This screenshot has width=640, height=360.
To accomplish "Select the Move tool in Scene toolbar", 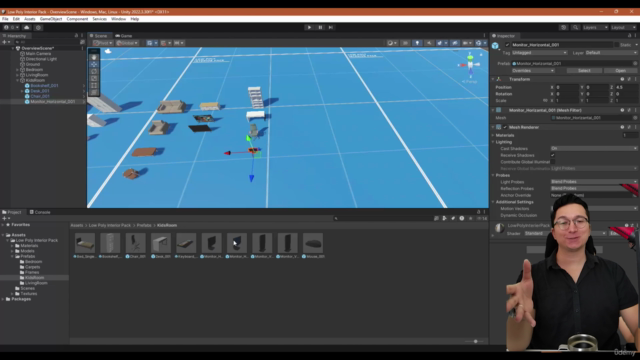I will click(x=94, y=64).
